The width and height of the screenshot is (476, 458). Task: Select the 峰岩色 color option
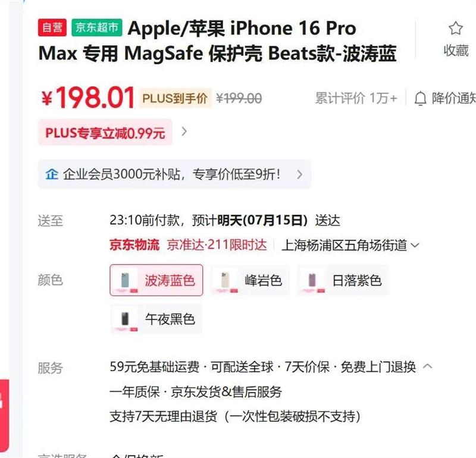point(250,280)
